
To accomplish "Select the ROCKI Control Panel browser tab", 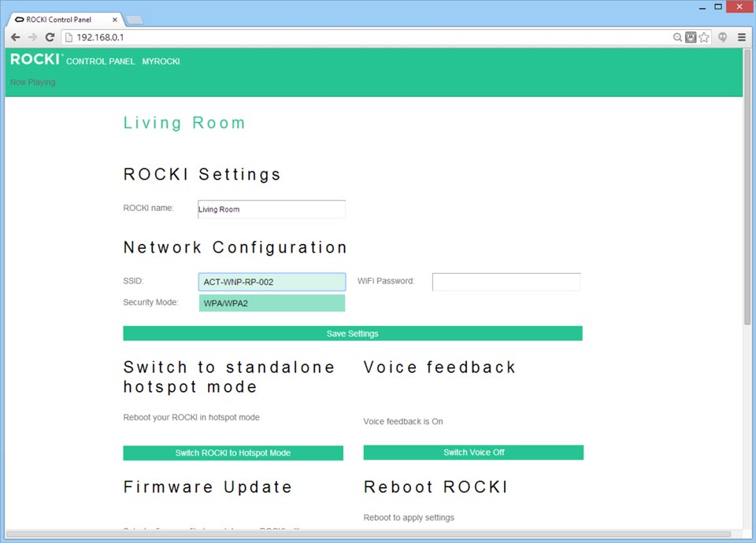I will (65, 20).
